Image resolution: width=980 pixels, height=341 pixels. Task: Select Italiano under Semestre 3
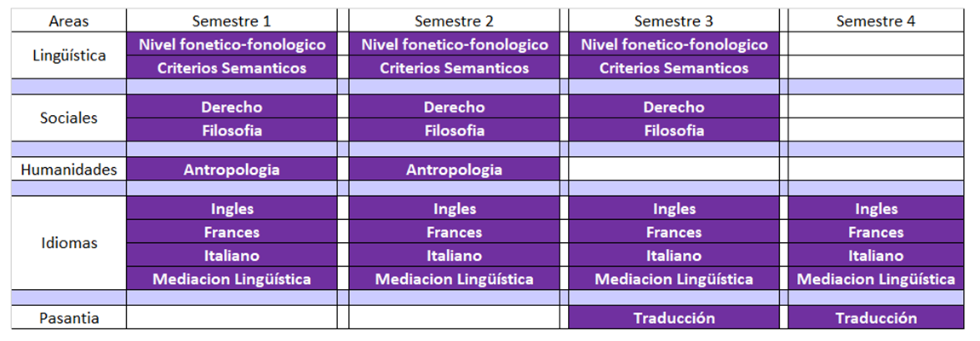coord(673,255)
